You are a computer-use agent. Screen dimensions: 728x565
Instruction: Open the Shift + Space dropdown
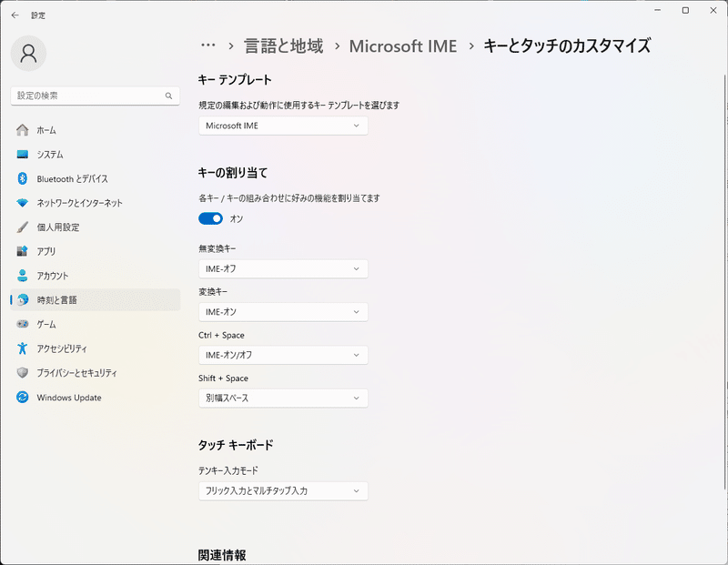click(x=283, y=399)
